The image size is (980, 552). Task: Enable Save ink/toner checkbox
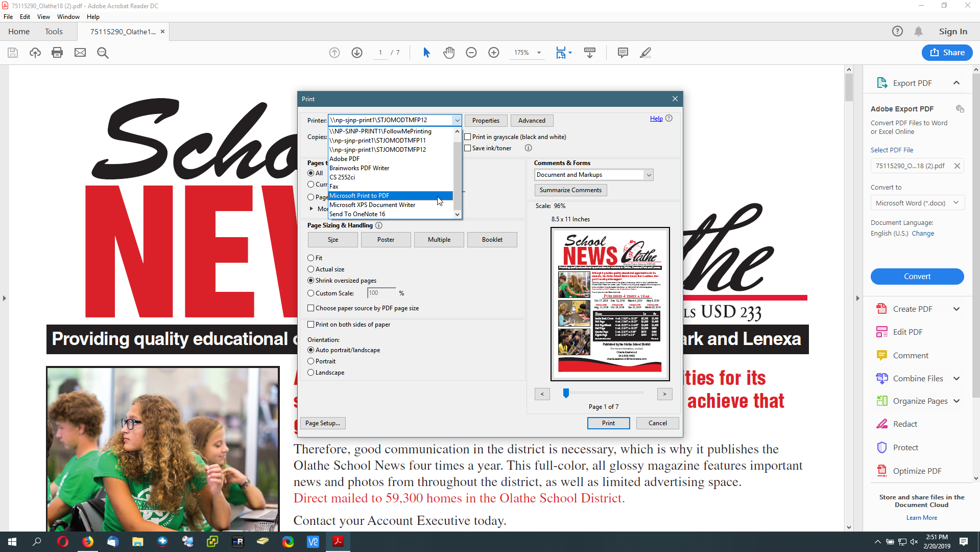[467, 148]
